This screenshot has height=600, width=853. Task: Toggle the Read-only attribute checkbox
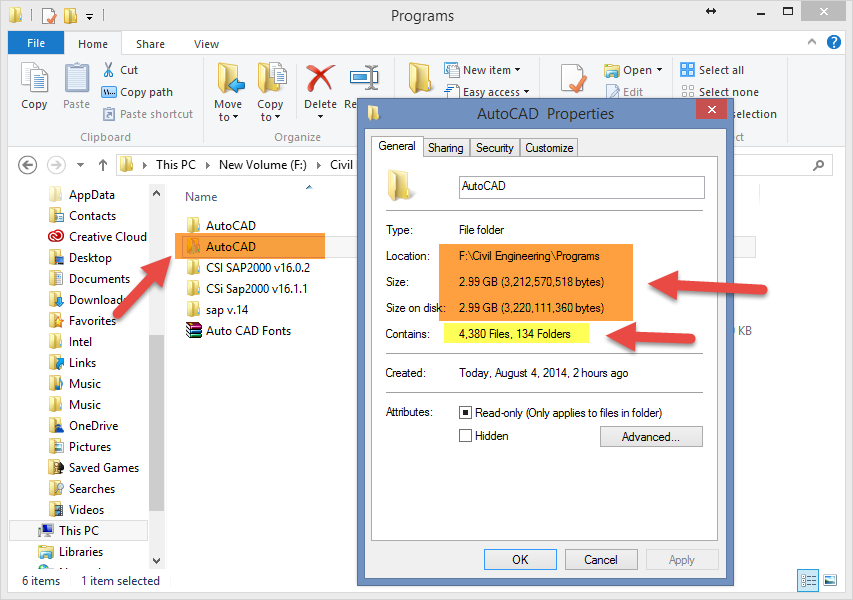click(465, 413)
